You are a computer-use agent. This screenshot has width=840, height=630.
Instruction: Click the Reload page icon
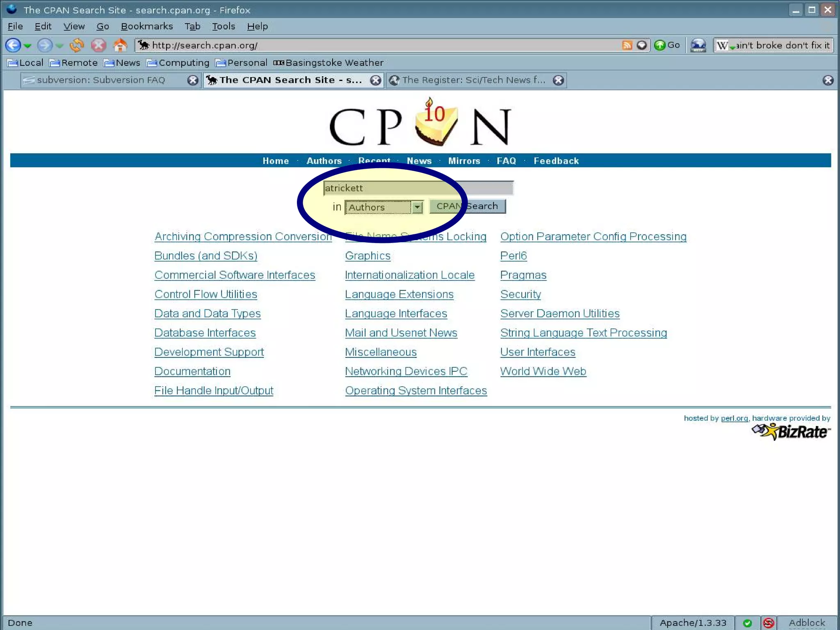[77, 45]
